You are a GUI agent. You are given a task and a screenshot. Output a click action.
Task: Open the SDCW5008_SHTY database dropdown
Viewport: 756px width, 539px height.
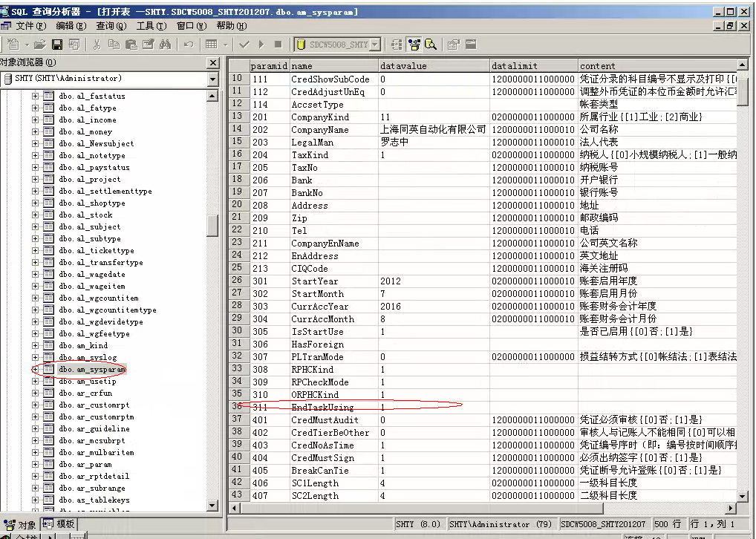(x=374, y=45)
